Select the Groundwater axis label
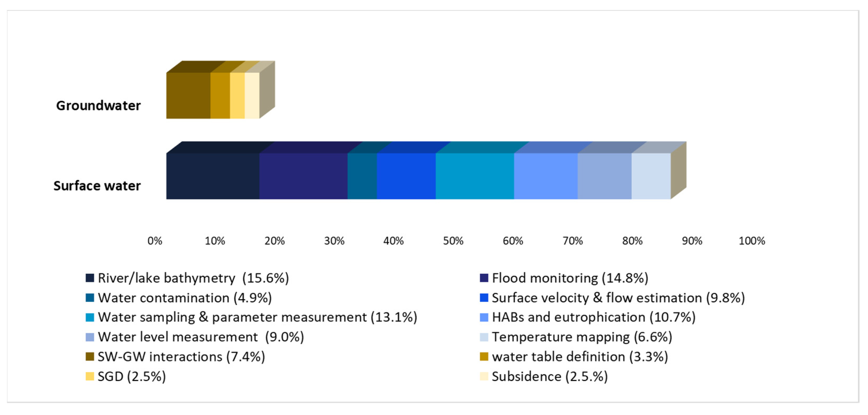Viewport: 868px width, 415px height. click(x=98, y=106)
